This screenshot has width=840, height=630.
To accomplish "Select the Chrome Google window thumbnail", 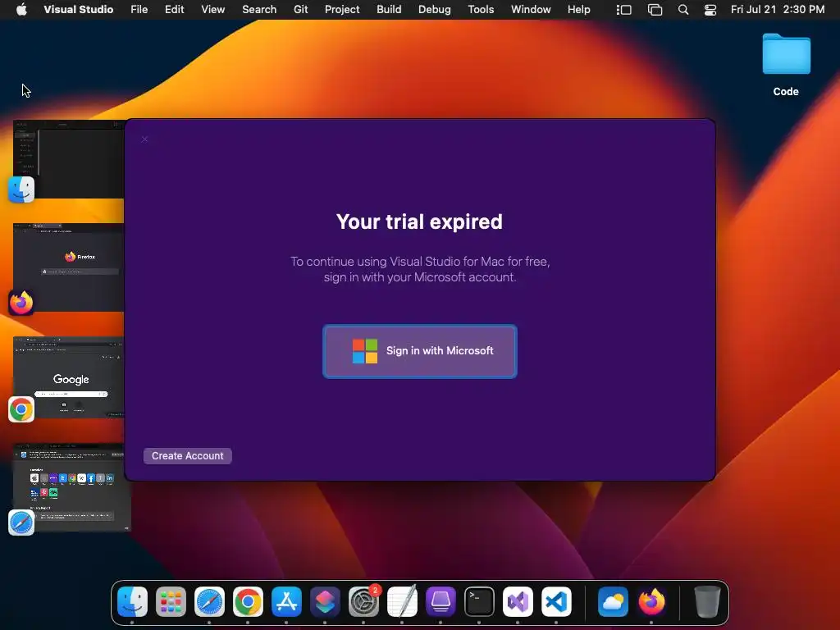I will tap(69, 377).
